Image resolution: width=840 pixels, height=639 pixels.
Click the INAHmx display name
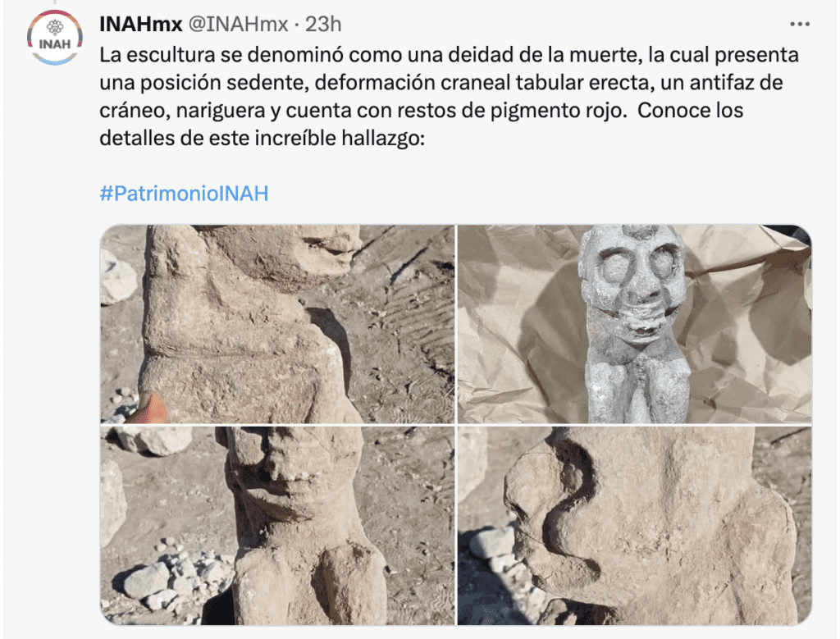click(141, 24)
